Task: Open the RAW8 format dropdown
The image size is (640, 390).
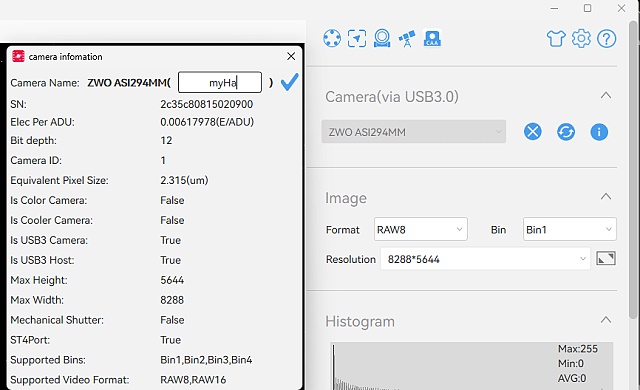Action: point(420,229)
